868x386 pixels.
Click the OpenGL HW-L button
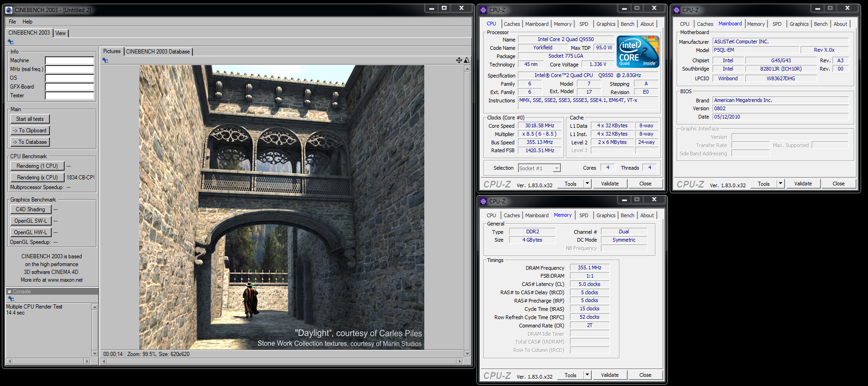click(30, 232)
